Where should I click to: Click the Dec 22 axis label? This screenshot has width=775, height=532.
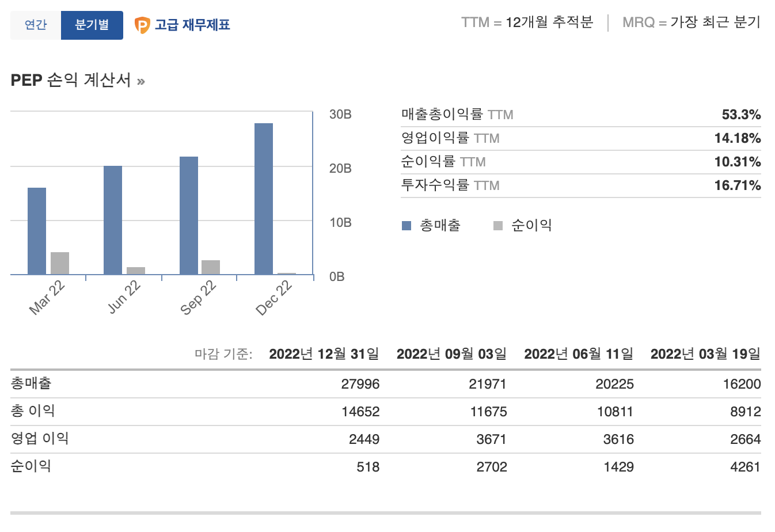pyautogui.click(x=274, y=298)
